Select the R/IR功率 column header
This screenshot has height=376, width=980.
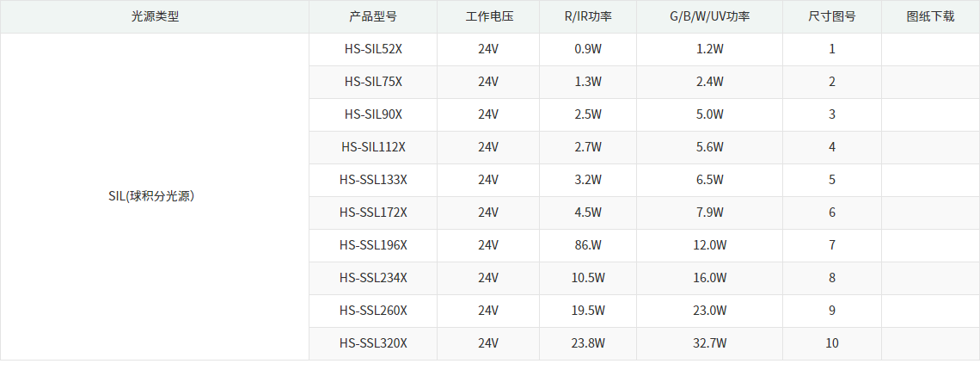pos(588,16)
